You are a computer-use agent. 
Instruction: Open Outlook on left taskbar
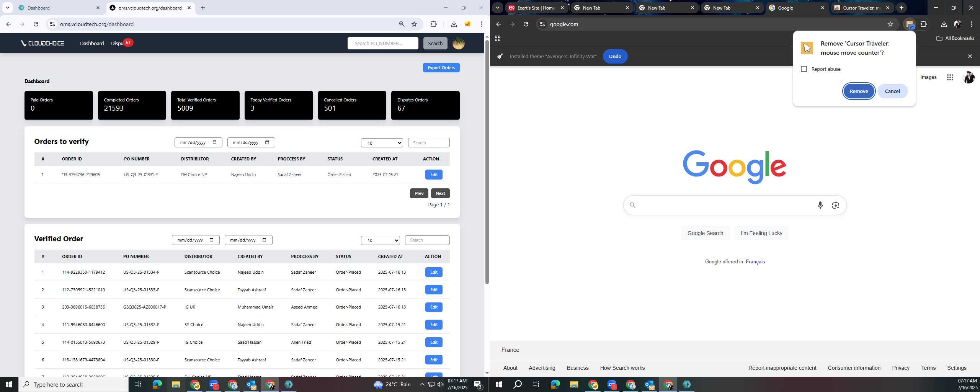(251, 384)
